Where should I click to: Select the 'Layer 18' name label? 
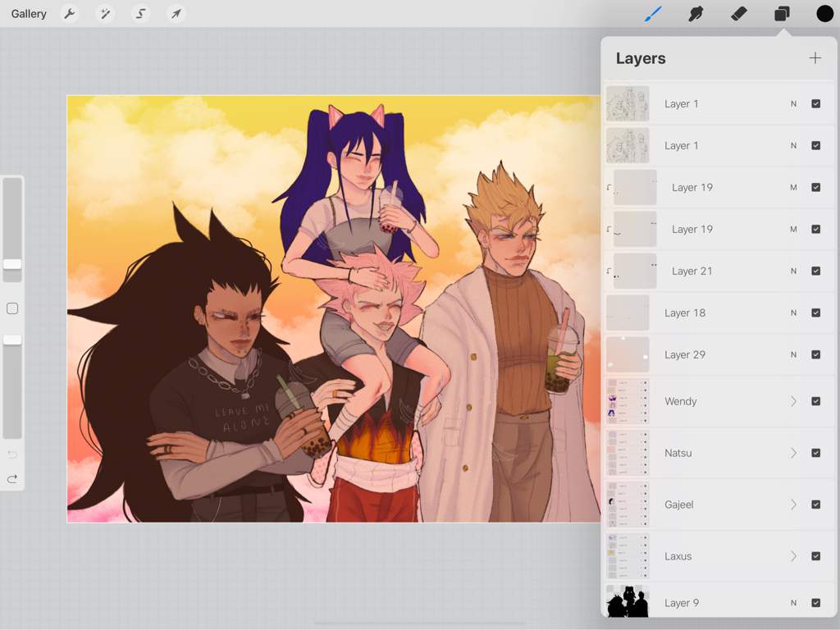[x=685, y=313]
